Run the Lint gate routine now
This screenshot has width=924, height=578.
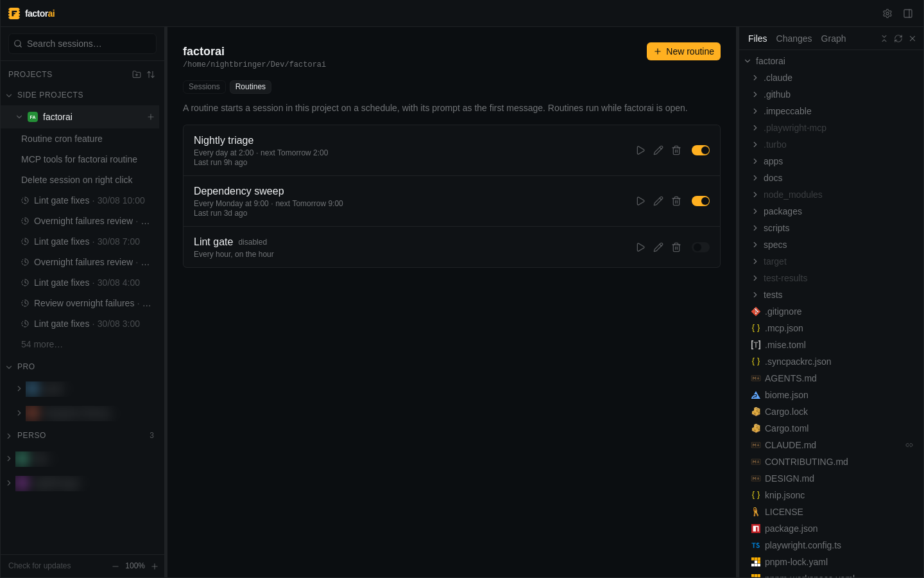click(x=640, y=247)
